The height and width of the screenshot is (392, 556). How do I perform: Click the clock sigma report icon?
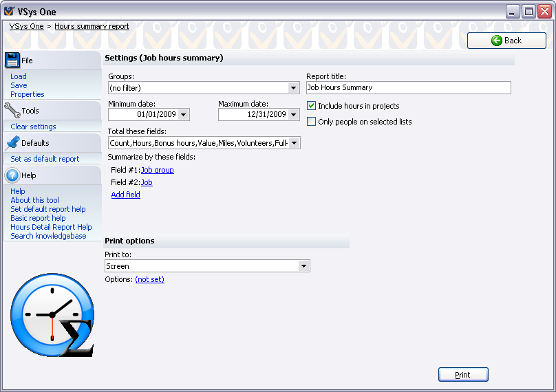click(x=52, y=315)
